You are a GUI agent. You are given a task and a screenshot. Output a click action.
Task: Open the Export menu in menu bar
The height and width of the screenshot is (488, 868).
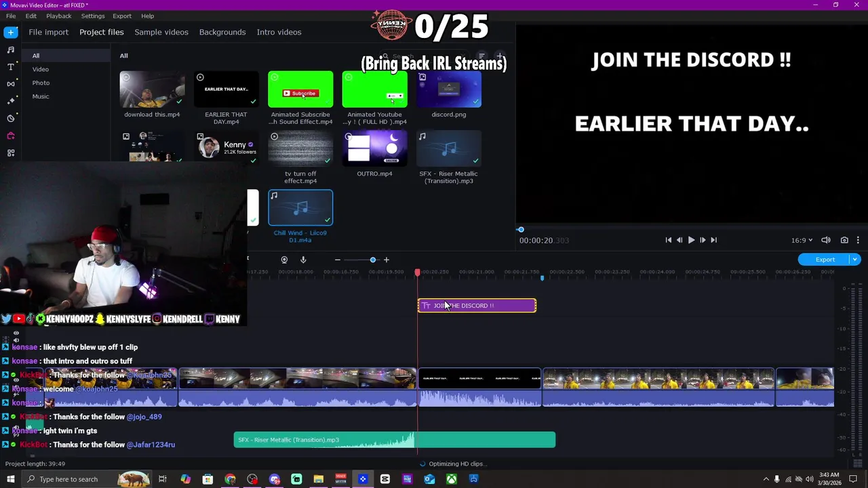pos(122,16)
